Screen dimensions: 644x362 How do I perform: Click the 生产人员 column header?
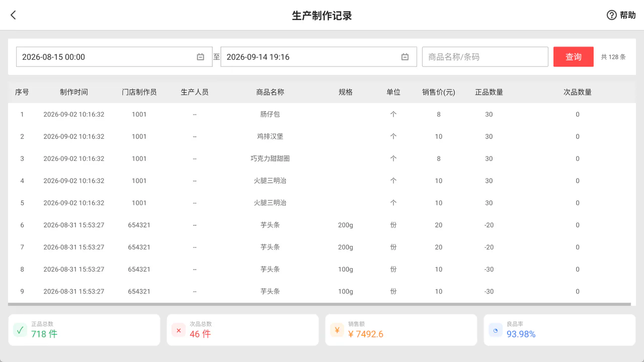click(195, 92)
